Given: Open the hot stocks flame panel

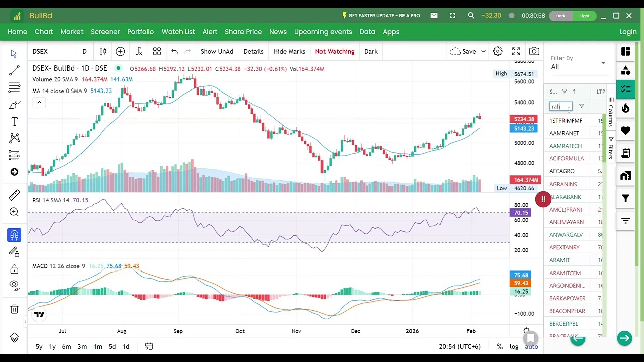Looking at the screenshot, I should click(x=626, y=108).
